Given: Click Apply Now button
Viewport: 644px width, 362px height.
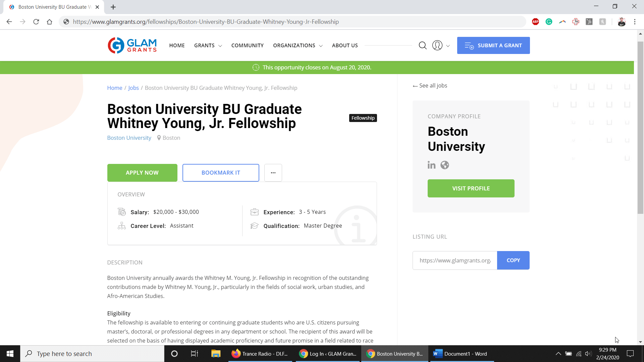Looking at the screenshot, I should click(x=142, y=173).
